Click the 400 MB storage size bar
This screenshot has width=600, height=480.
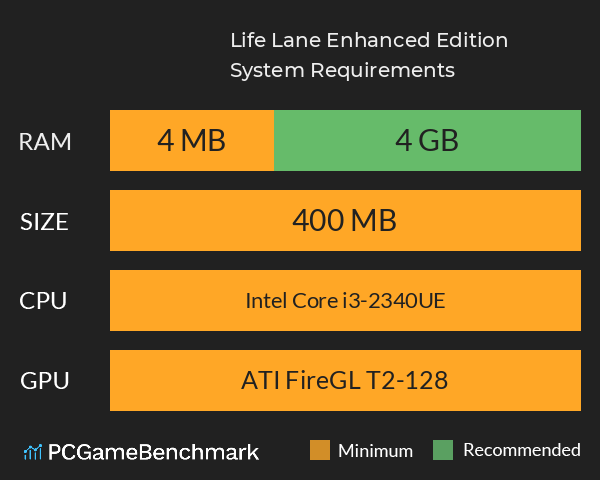[345, 221]
